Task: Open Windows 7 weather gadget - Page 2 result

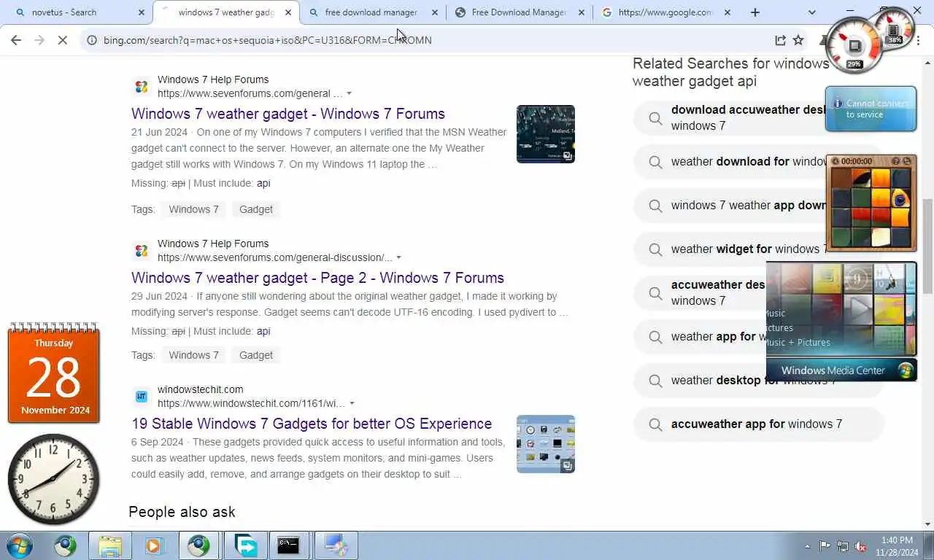Action: pyautogui.click(x=317, y=278)
